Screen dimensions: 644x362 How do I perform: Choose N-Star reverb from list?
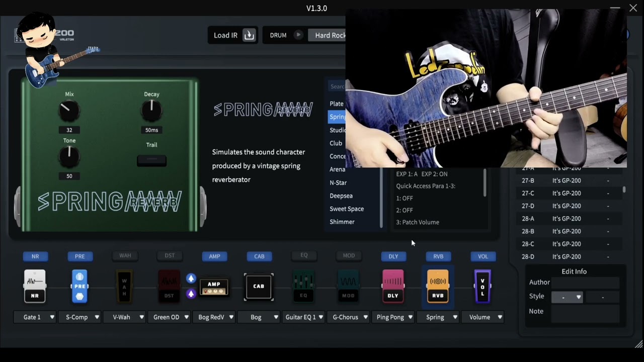coord(338,183)
